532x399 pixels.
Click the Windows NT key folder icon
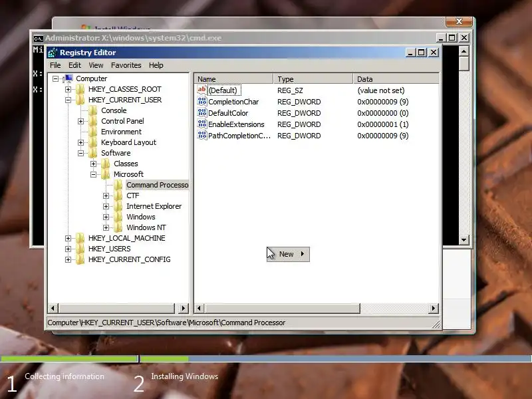point(118,227)
